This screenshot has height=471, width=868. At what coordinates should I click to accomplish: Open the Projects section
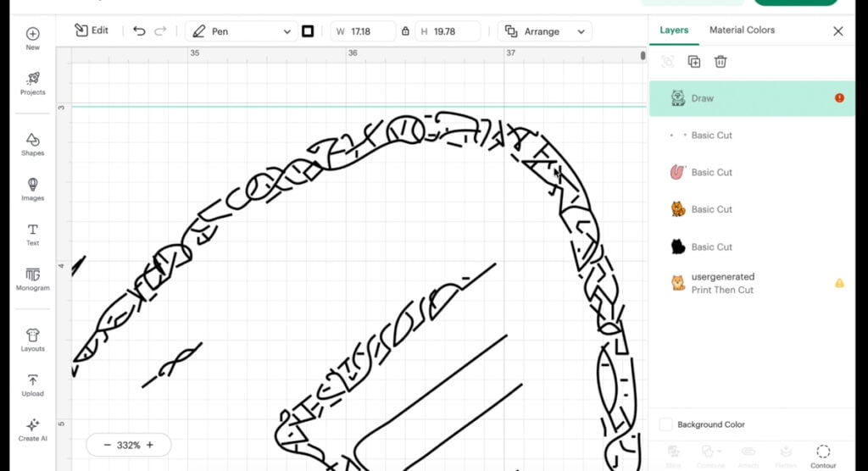33,84
